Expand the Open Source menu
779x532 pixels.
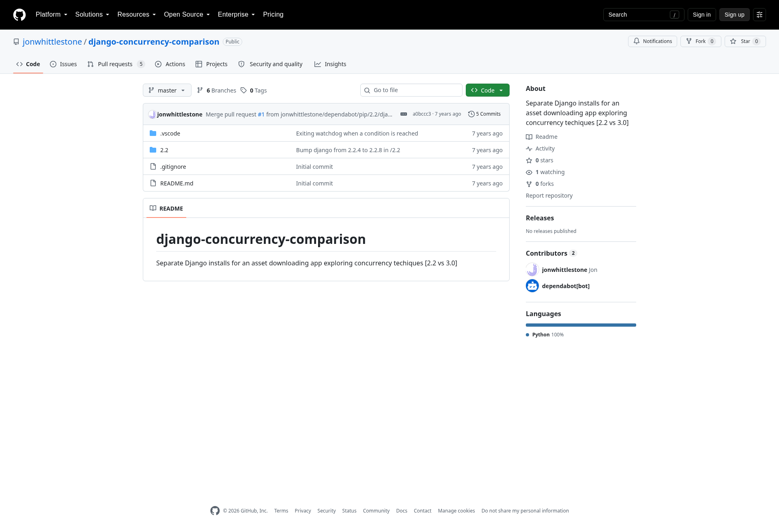pyautogui.click(x=187, y=15)
